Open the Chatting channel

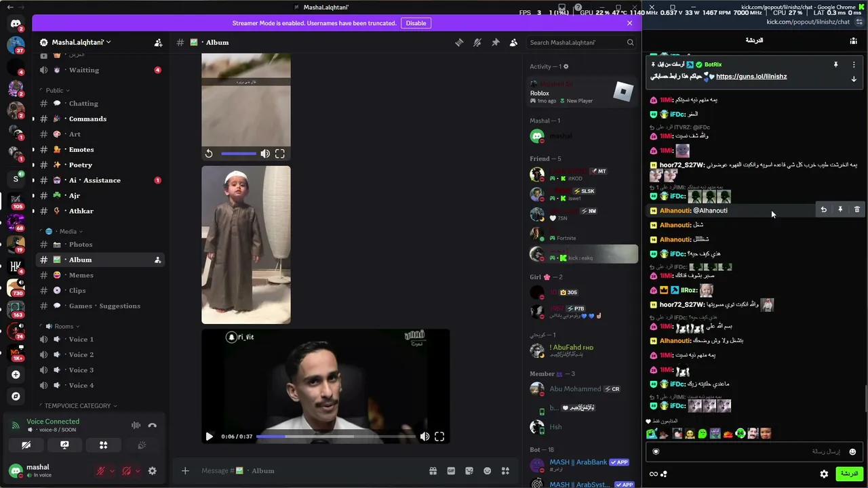point(99,103)
